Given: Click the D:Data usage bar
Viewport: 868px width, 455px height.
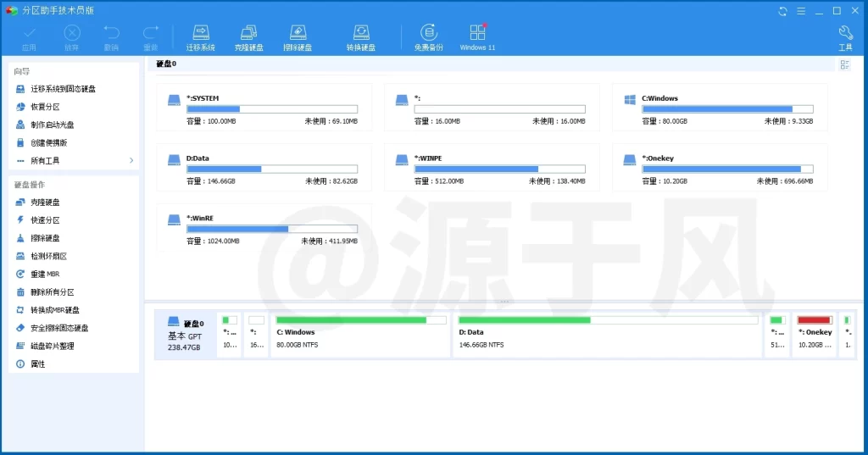Looking at the screenshot, I should (x=272, y=169).
